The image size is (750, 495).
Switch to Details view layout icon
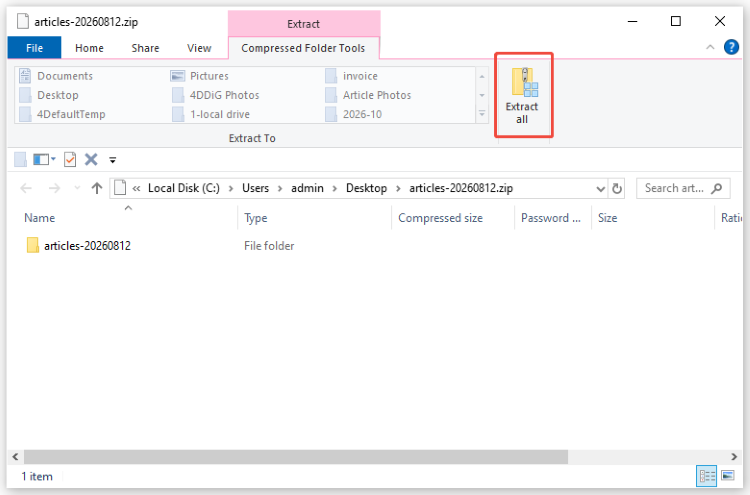706,476
